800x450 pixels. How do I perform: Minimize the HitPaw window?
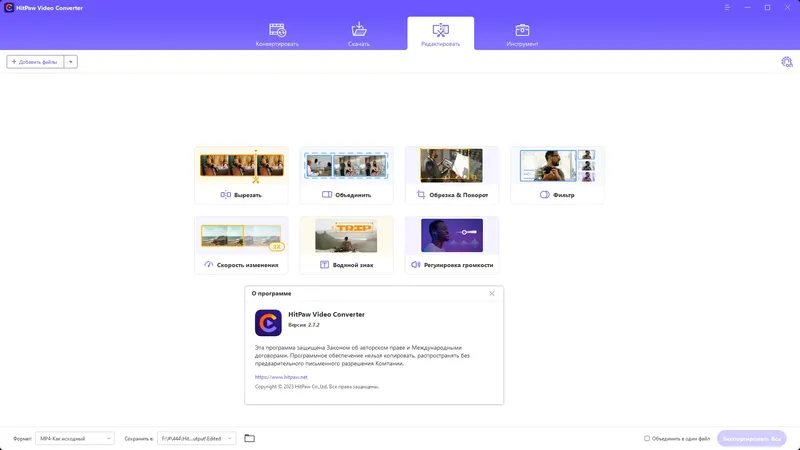747,8
